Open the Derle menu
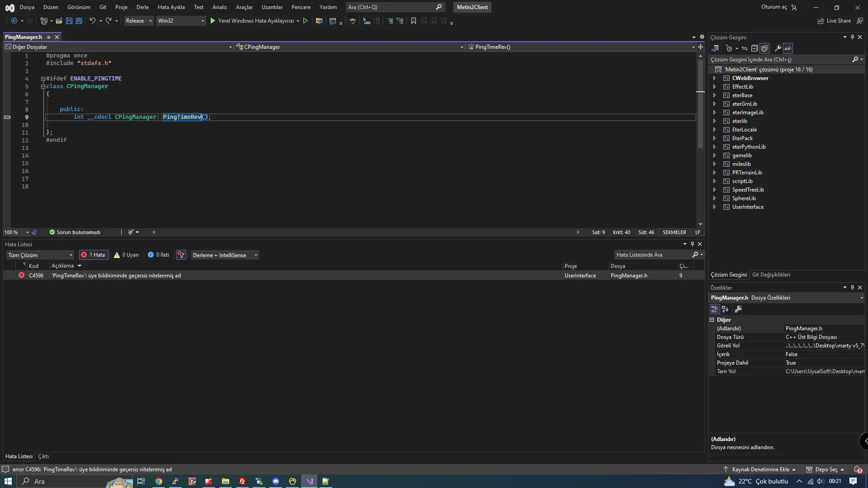The height and width of the screenshot is (488, 868). coord(142,7)
